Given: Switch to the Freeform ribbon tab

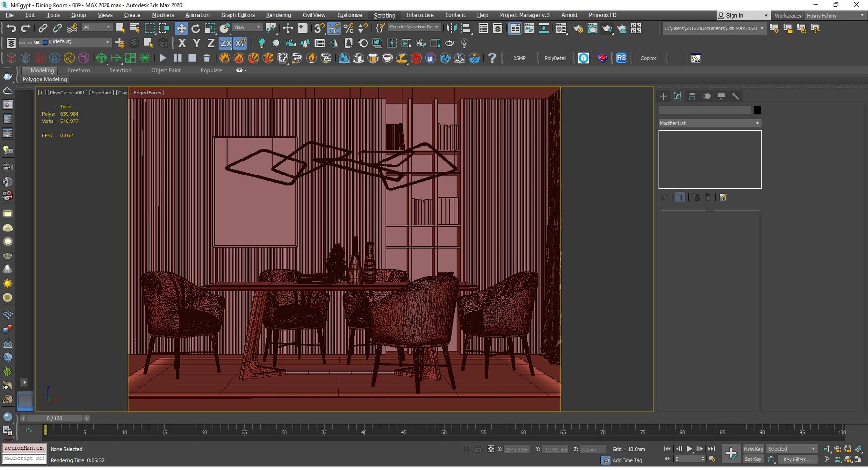Looking at the screenshot, I should (x=79, y=70).
